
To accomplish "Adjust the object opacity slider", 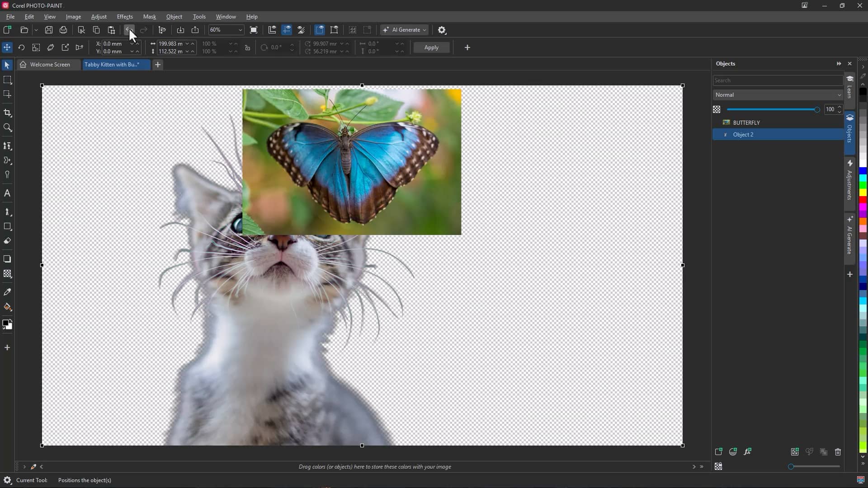I will click(816, 109).
